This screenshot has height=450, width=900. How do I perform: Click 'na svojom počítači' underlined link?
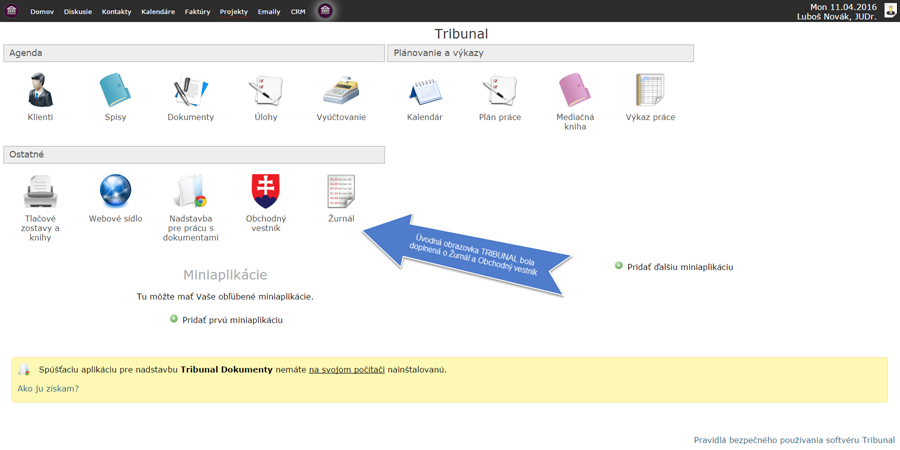coord(347,370)
